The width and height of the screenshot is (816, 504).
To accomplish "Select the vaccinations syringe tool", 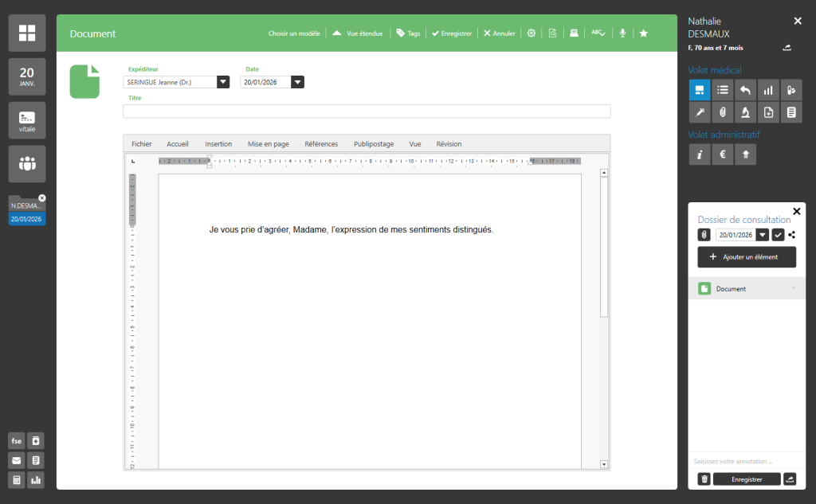I will click(x=699, y=112).
